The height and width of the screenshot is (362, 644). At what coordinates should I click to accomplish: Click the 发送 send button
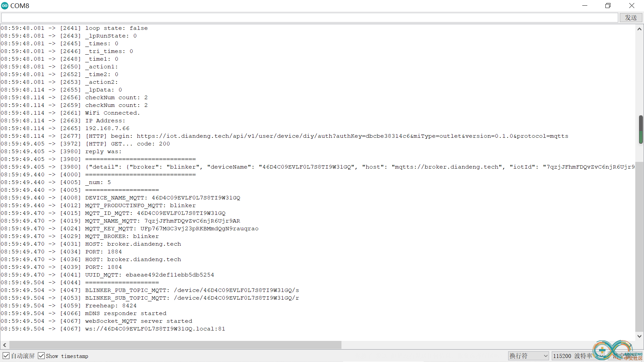pyautogui.click(x=631, y=17)
